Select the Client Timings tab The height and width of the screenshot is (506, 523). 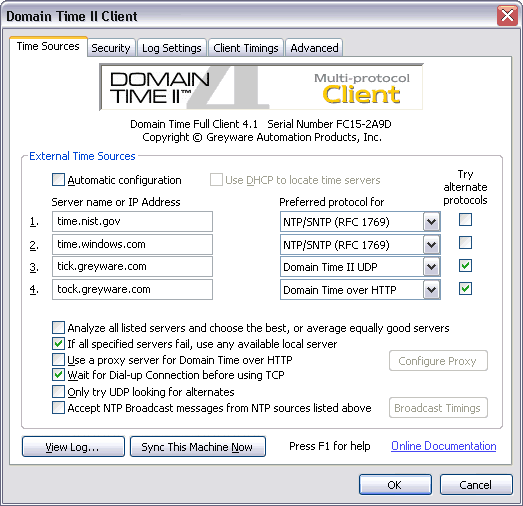pos(245,48)
